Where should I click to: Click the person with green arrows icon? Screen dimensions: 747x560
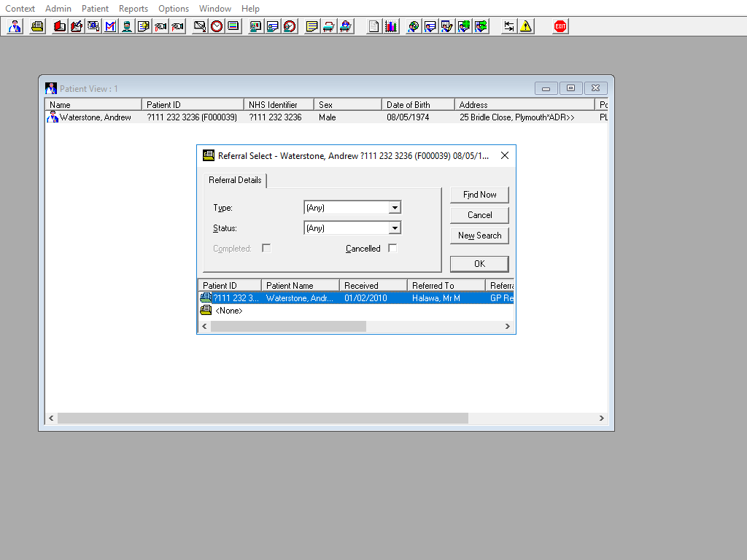click(x=481, y=26)
